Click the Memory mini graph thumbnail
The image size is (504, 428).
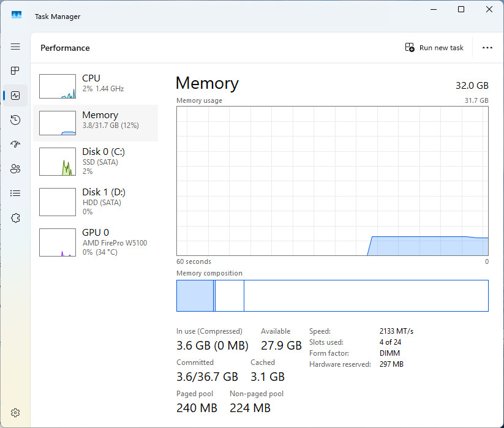coord(58,123)
